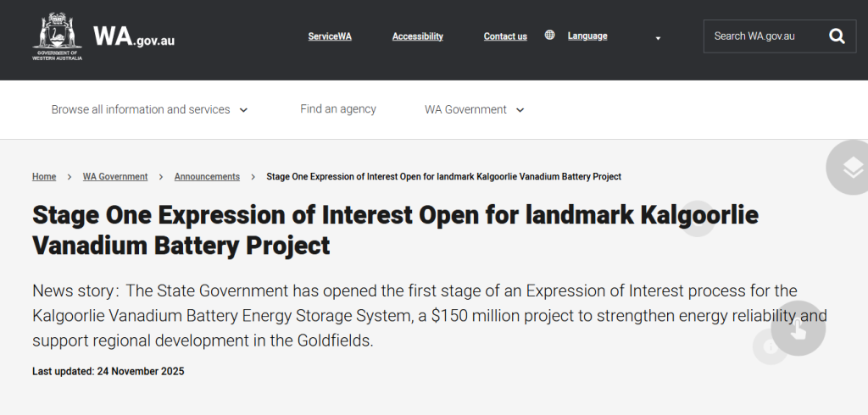Expand the WA Government menu
This screenshot has width=868, height=415.
pos(475,109)
